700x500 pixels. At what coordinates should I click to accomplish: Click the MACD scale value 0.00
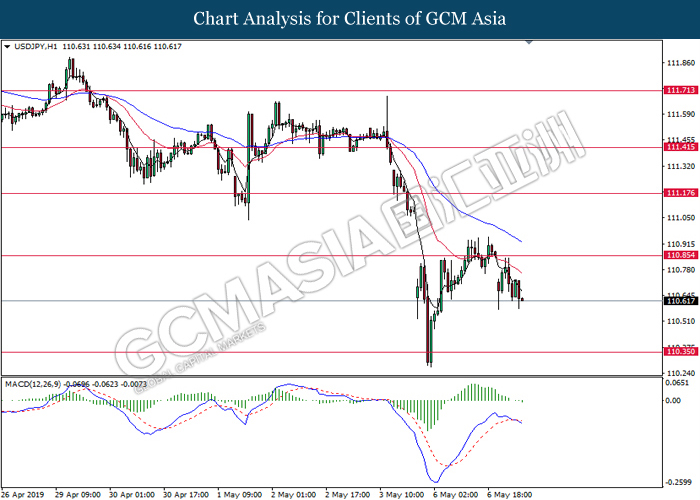(x=673, y=401)
